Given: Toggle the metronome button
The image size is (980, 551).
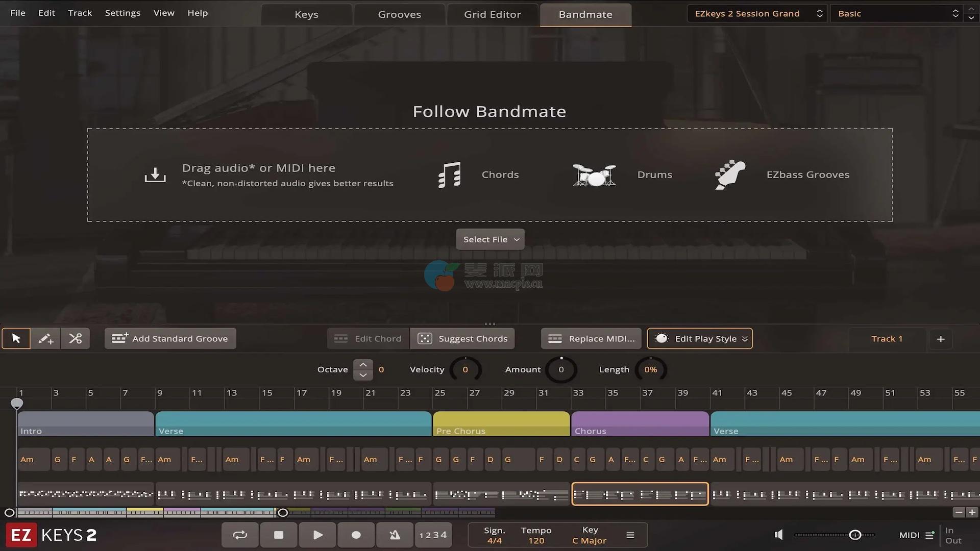Looking at the screenshot, I should 395,535.
